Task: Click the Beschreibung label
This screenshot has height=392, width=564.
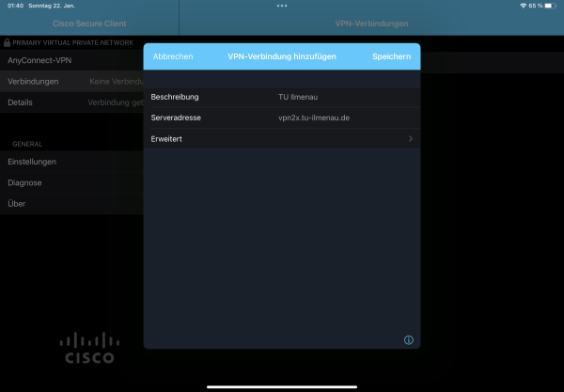Action: point(175,97)
